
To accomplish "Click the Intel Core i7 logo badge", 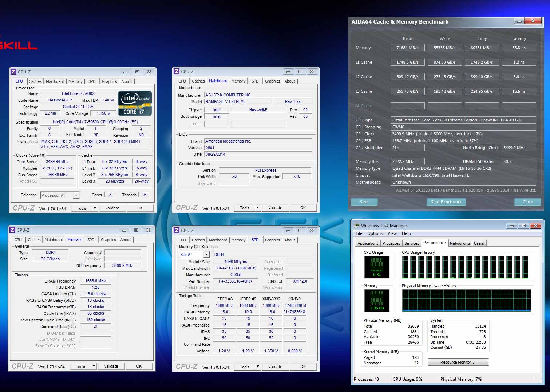I will [135, 103].
